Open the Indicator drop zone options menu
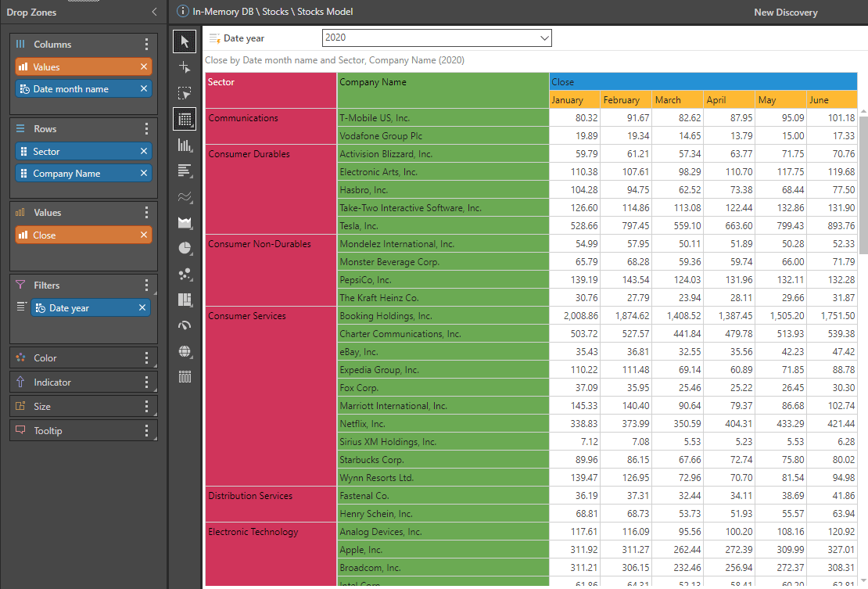Screen dimensions: 868x589 point(146,382)
